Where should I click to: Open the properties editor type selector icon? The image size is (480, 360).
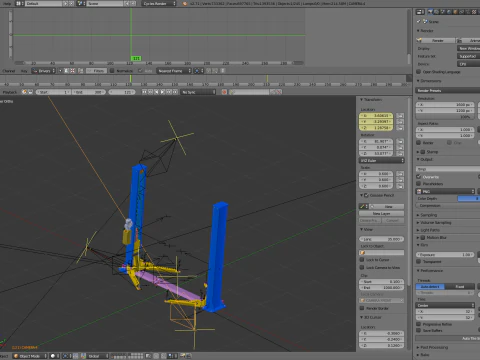[420, 12]
